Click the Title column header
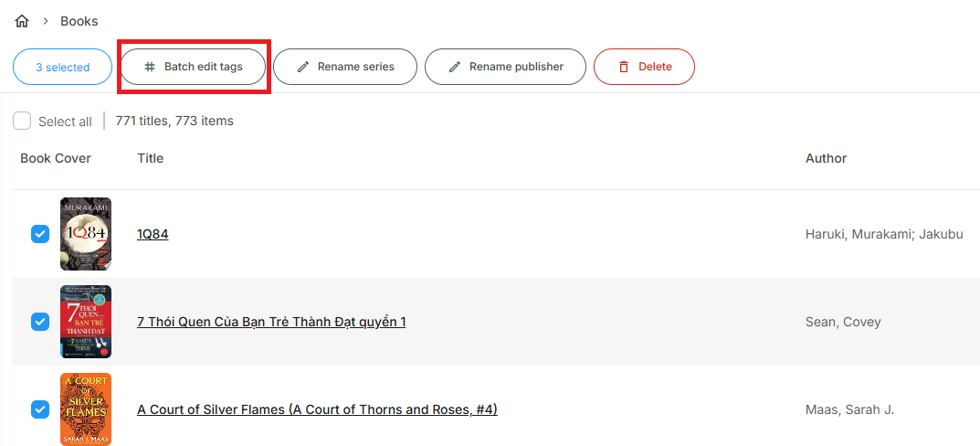Screen dimensions: 980x446 [x=151, y=158]
